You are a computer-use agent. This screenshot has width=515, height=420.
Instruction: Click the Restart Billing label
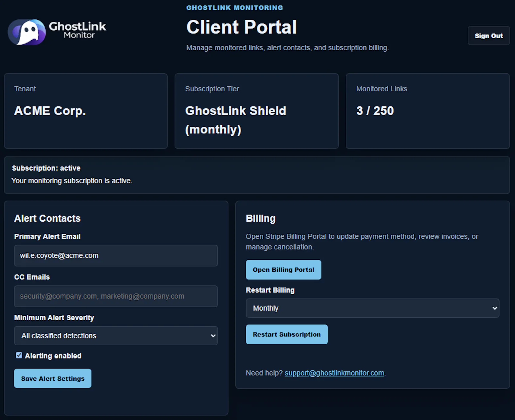(270, 290)
